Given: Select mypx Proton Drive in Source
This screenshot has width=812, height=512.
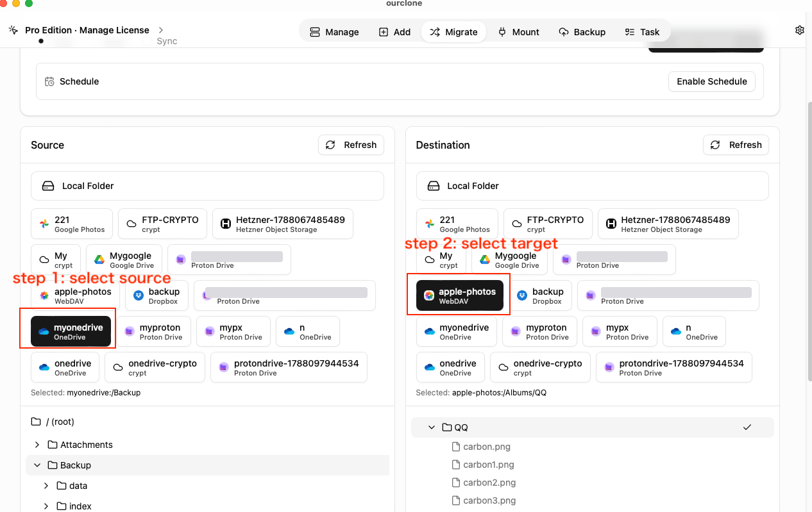Looking at the screenshot, I should pyautogui.click(x=233, y=331).
